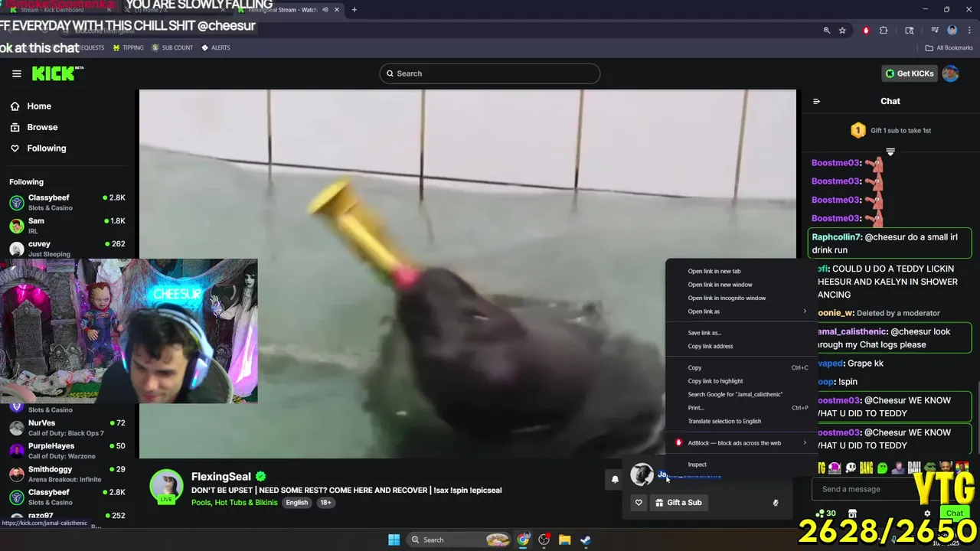Pick the Pepe frog emote in quick emotes
Viewport: 980px width, 551px height.
point(930,468)
